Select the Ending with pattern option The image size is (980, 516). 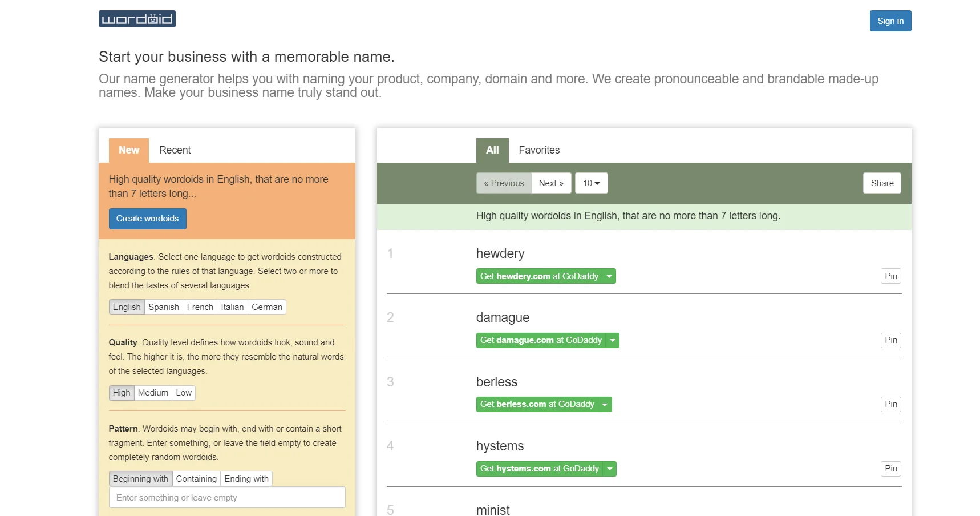[246, 479]
